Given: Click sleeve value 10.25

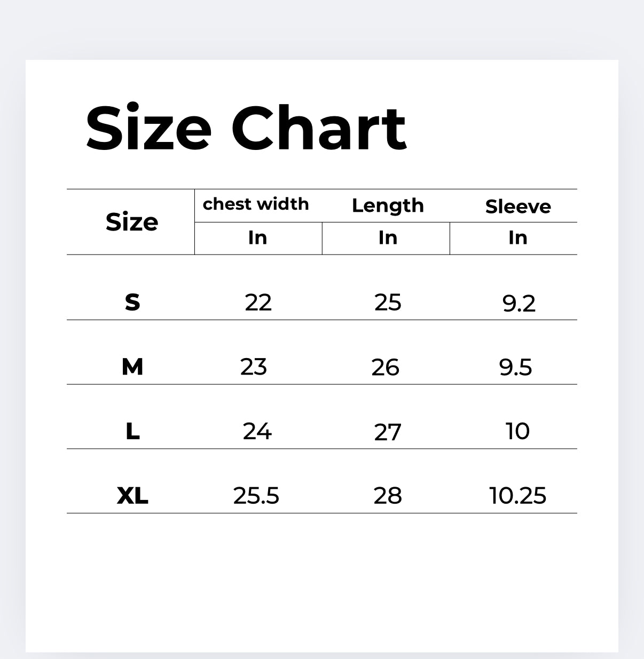Looking at the screenshot, I should point(517,496).
